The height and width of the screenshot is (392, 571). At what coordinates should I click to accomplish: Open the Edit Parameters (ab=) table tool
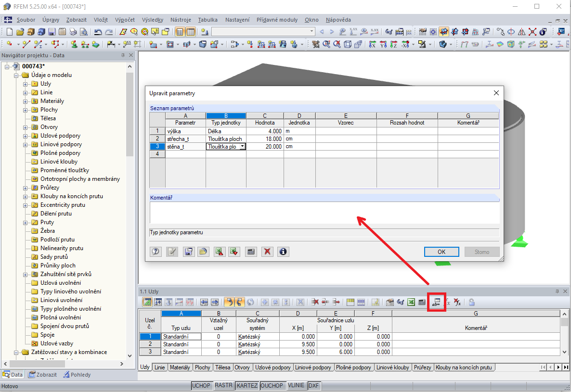pyautogui.click(x=436, y=302)
